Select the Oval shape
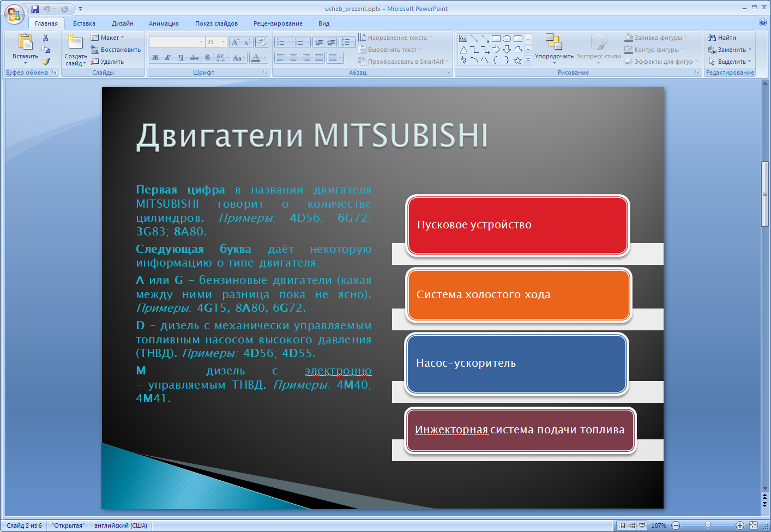 [x=507, y=39]
